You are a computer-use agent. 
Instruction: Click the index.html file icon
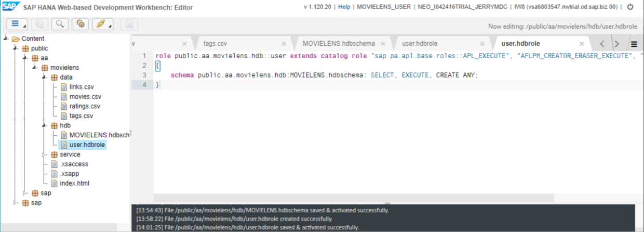[x=54, y=183]
